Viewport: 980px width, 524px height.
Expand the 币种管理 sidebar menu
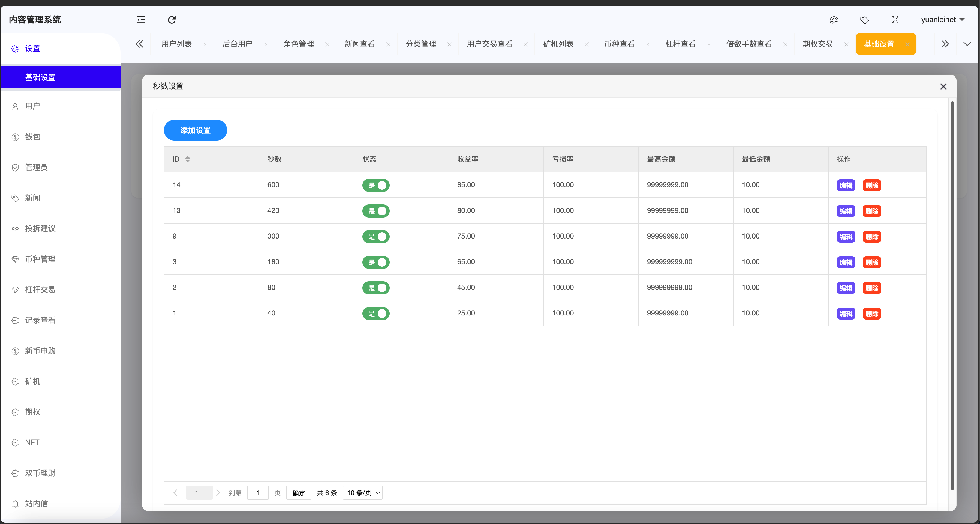pyautogui.click(x=61, y=259)
